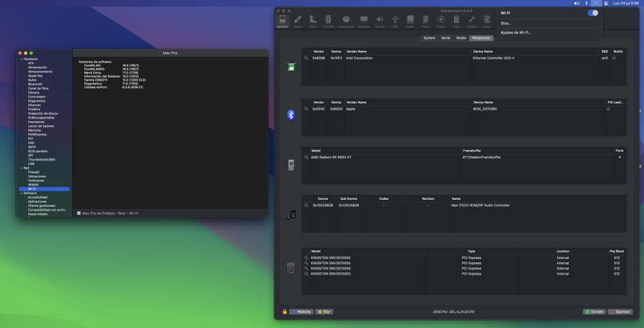Switch to the Serial tab

coord(446,38)
